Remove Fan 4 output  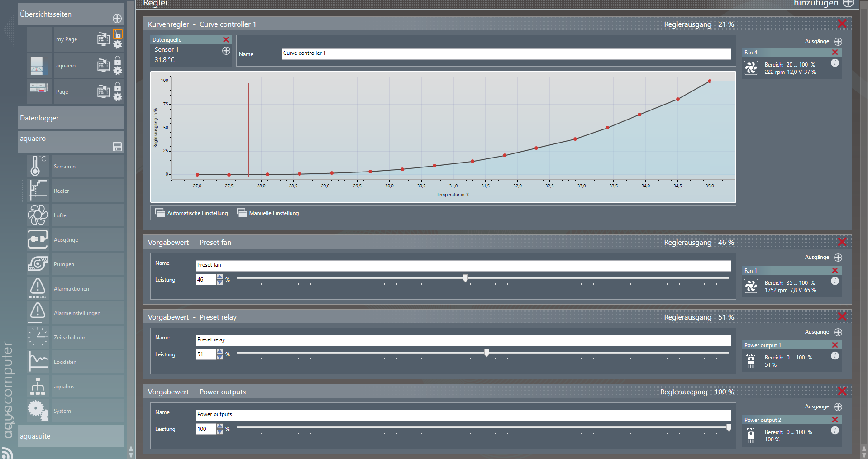tap(835, 52)
